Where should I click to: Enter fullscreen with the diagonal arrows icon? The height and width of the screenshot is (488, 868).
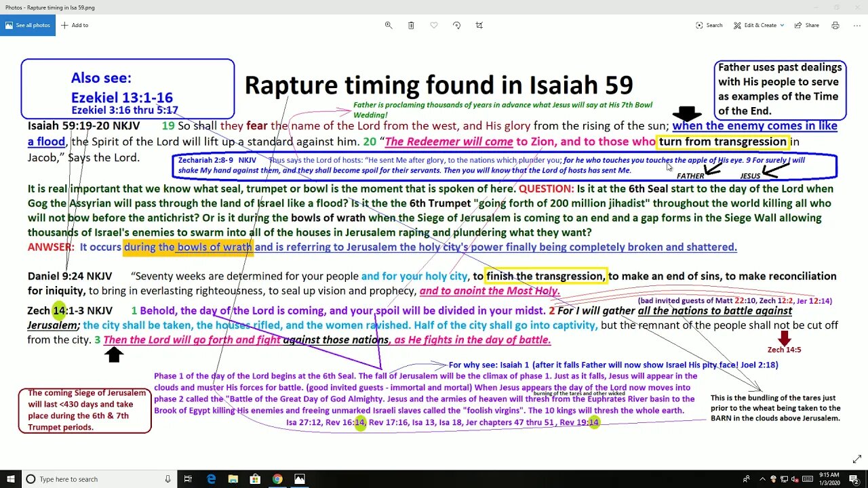pyautogui.click(x=857, y=459)
